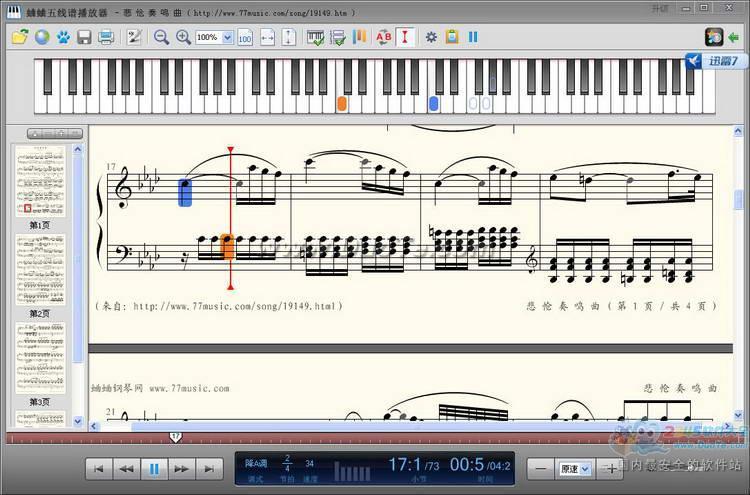The height and width of the screenshot is (495, 750).
Task: Open the score edit pencil tool
Action: pos(134,37)
